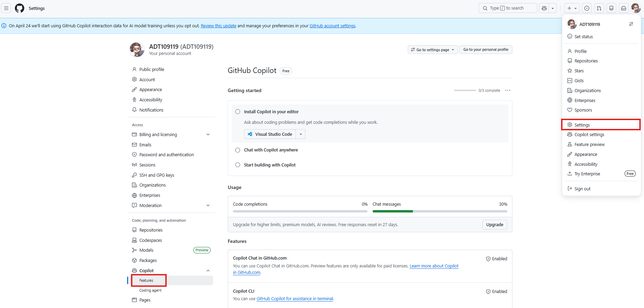Go to the GitHub homepage logo
This screenshot has height=308, width=644.
point(20,8)
